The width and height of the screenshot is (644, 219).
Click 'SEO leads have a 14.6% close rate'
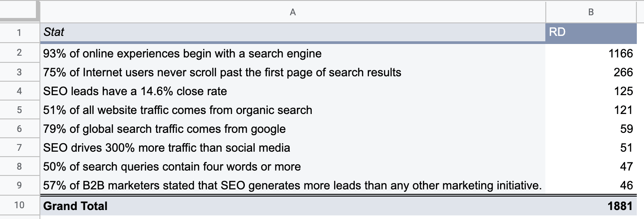135,92
